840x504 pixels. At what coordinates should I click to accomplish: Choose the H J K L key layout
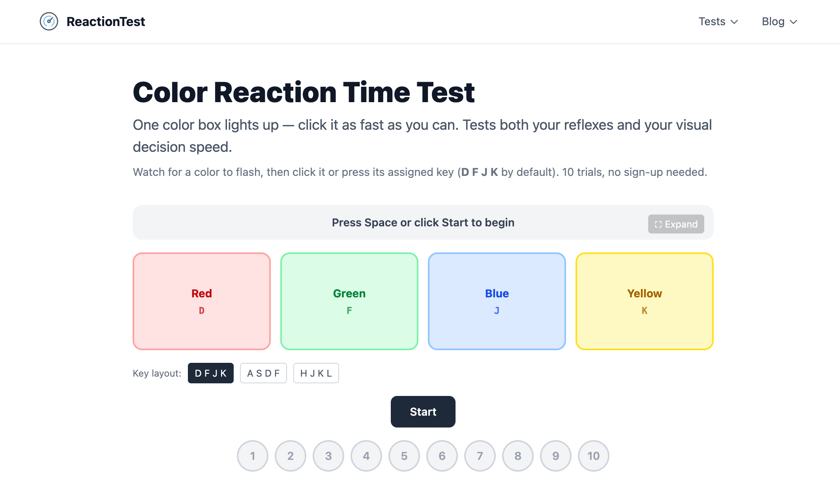point(316,373)
